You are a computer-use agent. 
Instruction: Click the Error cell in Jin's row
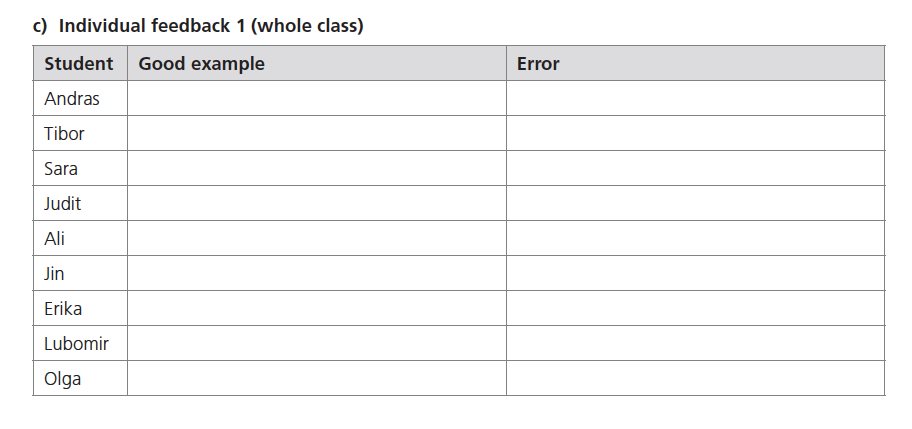[x=695, y=274]
